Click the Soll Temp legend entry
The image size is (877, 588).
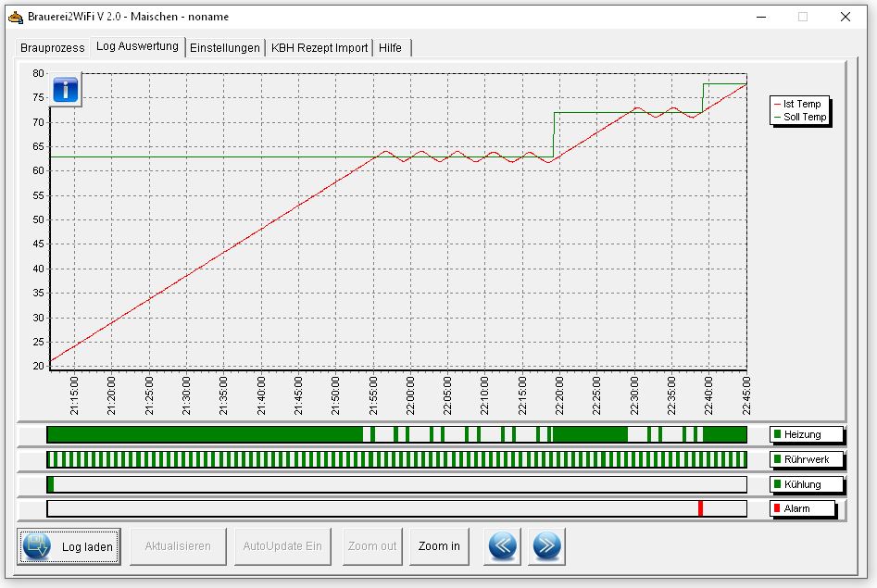[x=804, y=117]
